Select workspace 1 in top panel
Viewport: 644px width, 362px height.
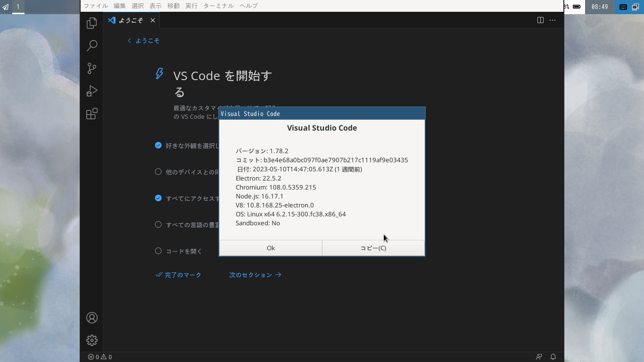click(x=18, y=7)
